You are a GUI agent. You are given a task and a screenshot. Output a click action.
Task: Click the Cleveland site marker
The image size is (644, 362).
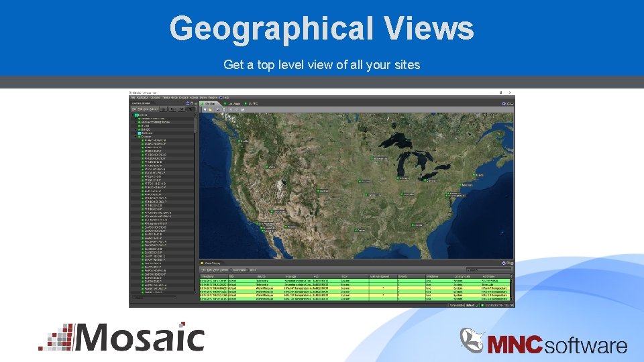click(425, 180)
